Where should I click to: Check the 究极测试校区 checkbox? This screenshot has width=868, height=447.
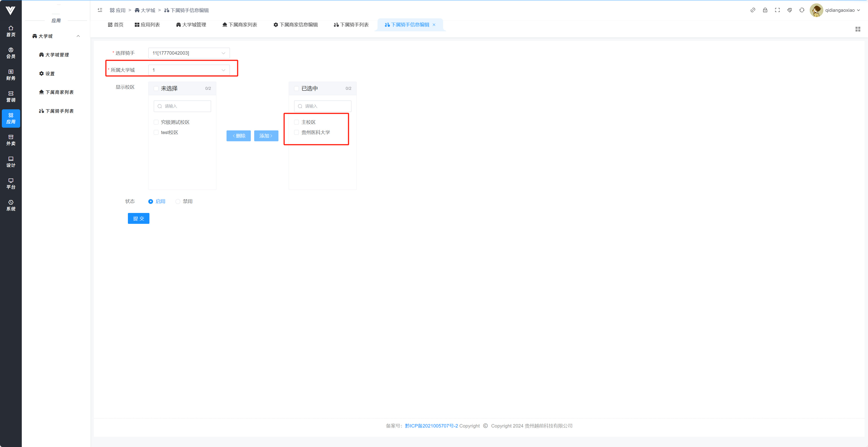(x=156, y=122)
